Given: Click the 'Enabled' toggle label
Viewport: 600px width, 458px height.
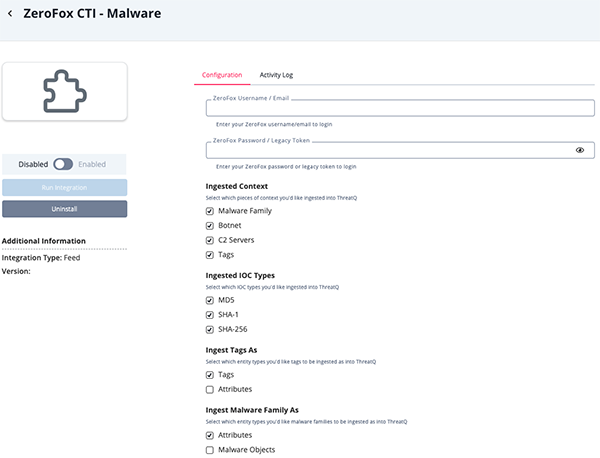Looking at the screenshot, I should click(x=92, y=164).
